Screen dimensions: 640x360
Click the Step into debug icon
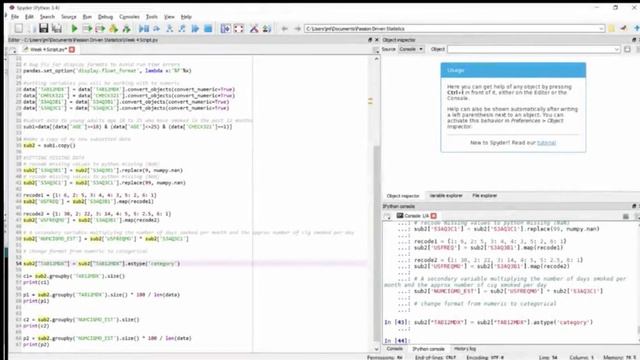point(169,29)
